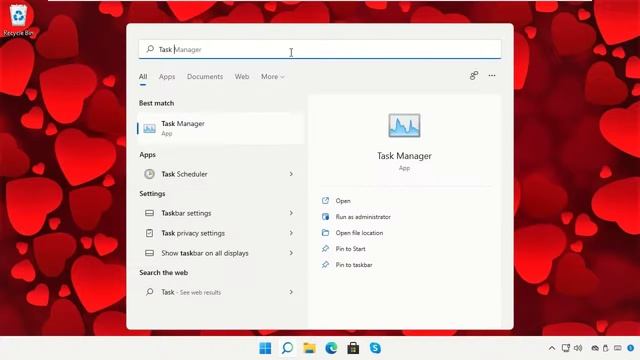Launch Microsoft Edge from taskbar

pos(331,348)
